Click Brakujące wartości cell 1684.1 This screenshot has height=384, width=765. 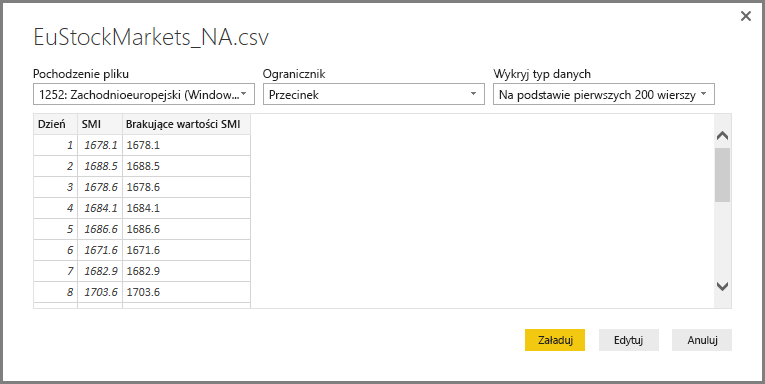[x=186, y=208]
